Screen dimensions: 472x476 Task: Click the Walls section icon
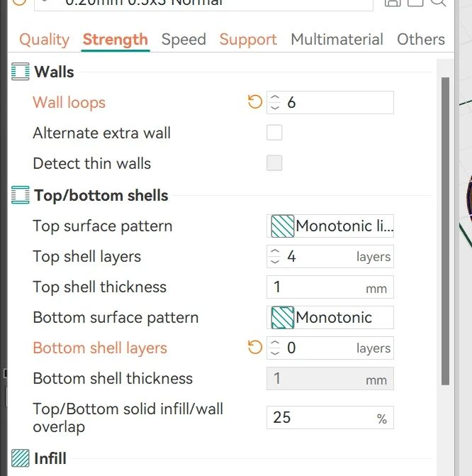(21, 72)
